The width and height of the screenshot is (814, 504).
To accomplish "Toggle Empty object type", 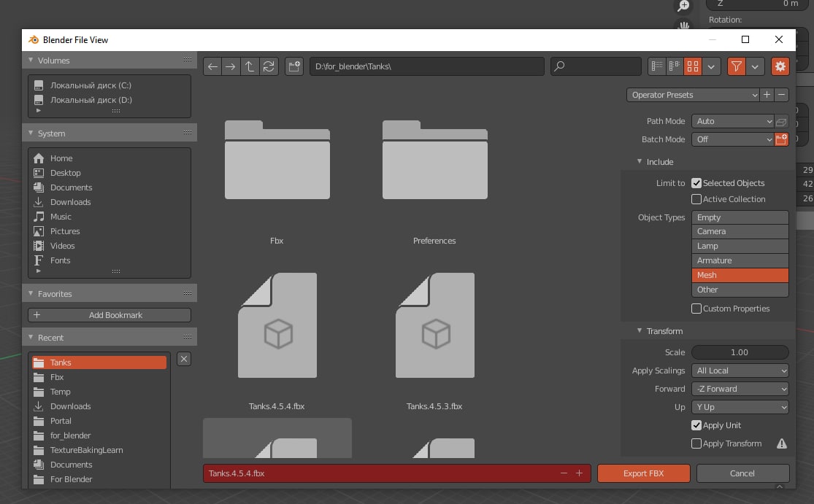I will (740, 217).
